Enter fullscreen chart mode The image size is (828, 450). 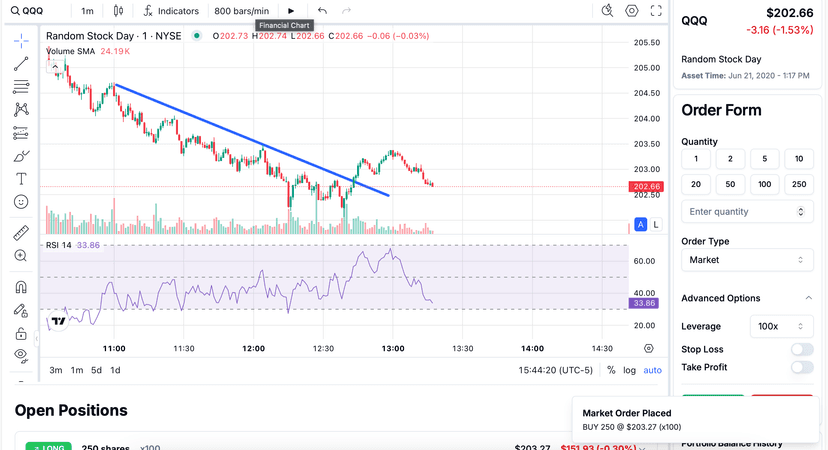pyautogui.click(x=656, y=11)
